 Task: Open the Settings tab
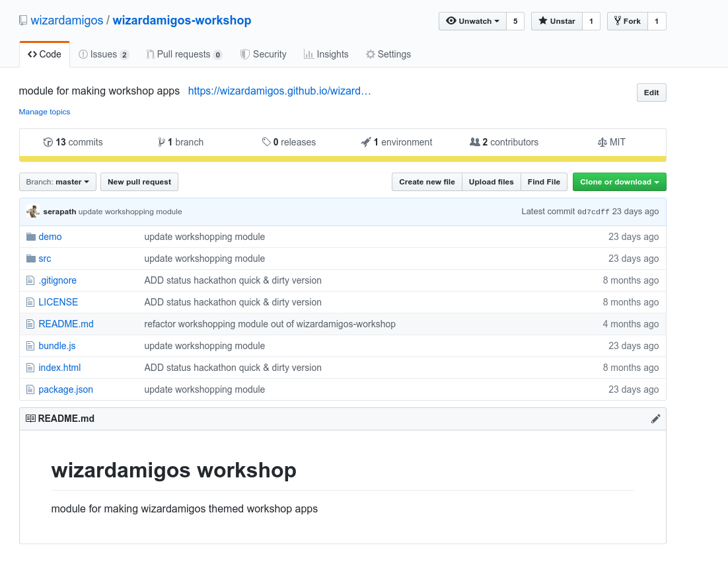[x=388, y=54]
